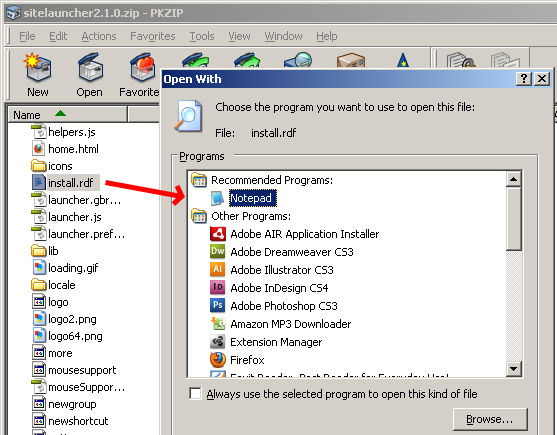Sort the file list by Name column header
The height and width of the screenshot is (435, 557).
[x=67, y=115]
